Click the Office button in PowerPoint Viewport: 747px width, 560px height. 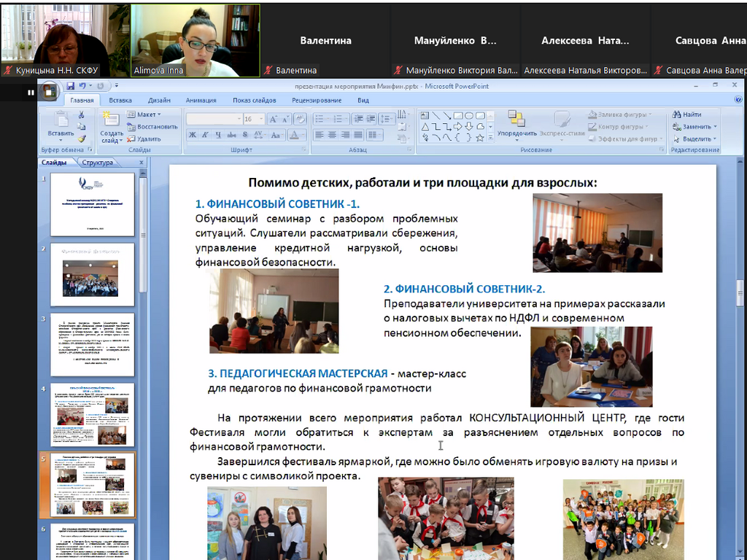tap(49, 90)
